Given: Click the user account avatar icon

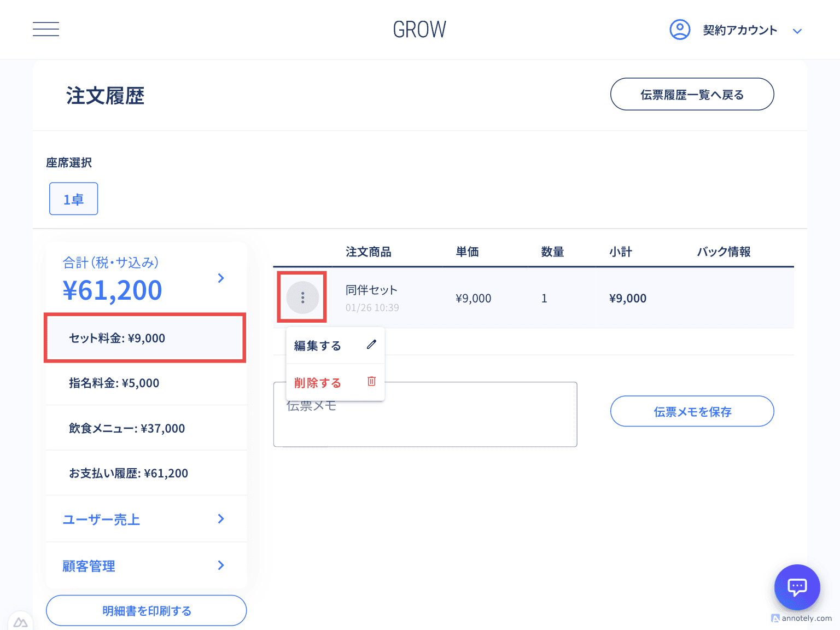Looking at the screenshot, I should pos(680,30).
